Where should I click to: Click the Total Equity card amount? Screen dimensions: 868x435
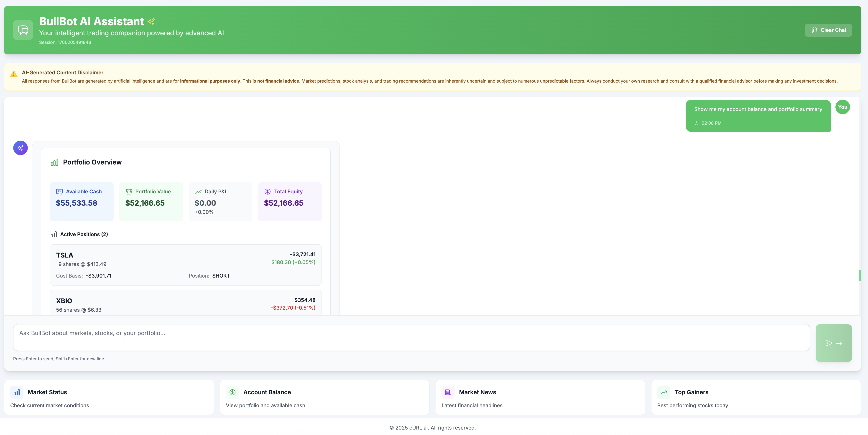(x=284, y=203)
